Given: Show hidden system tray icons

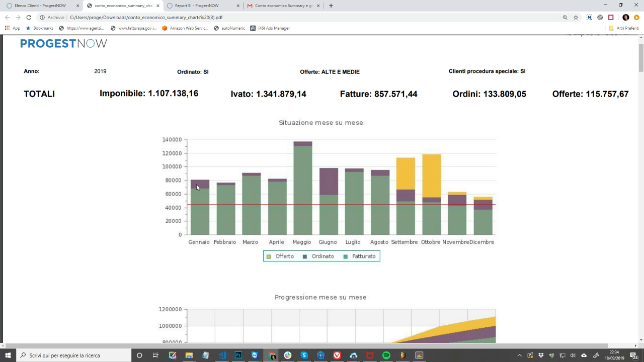Looking at the screenshot, I should tap(520, 355).
